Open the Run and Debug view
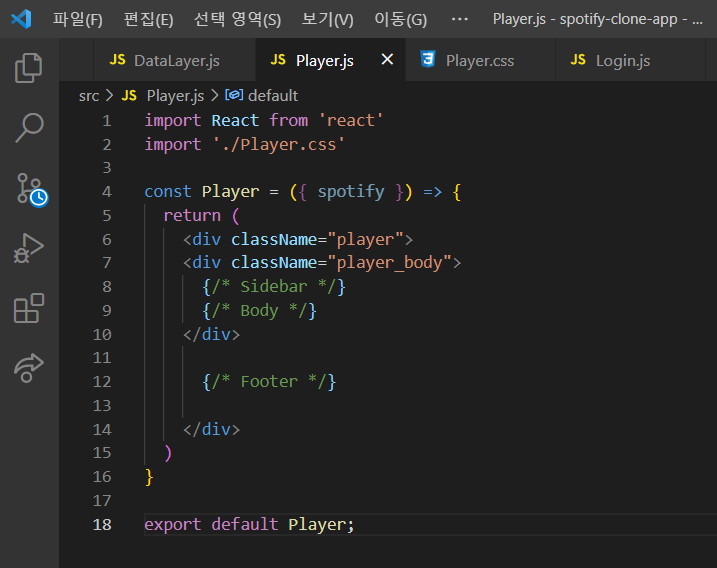 [29, 248]
